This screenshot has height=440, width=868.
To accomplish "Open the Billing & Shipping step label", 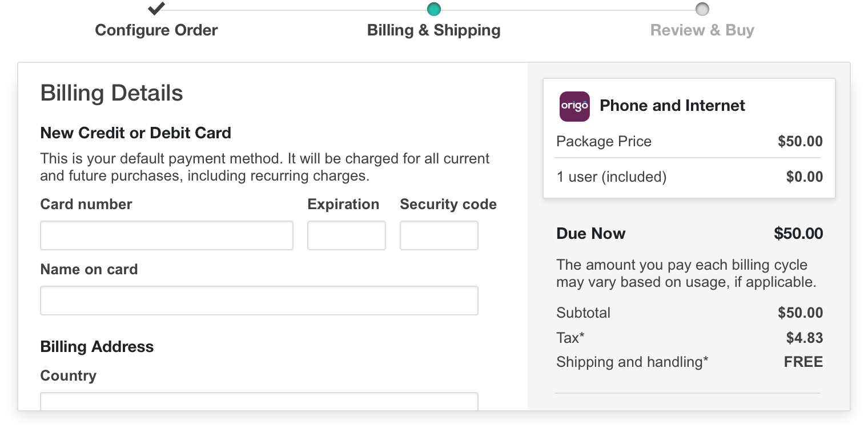I will click(434, 30).
